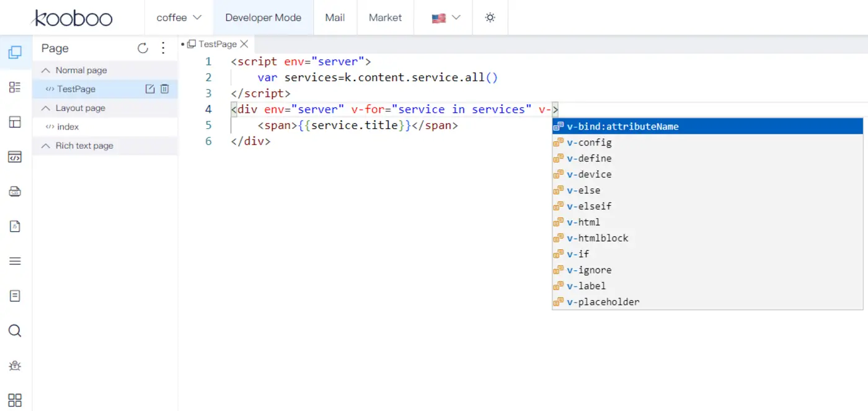
Task: Collapse the Layout page group
Action: pos(45,108)
